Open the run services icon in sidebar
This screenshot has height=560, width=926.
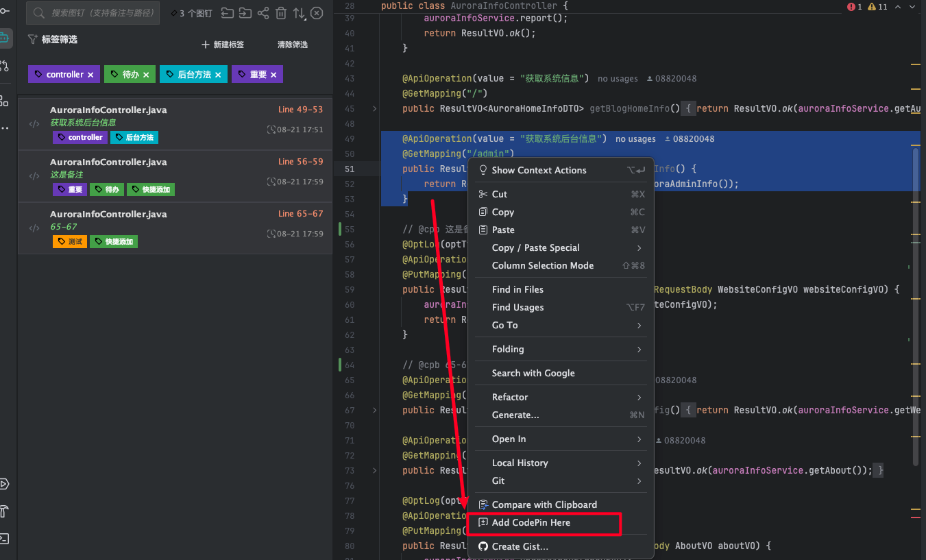click(x=5, y=484)
